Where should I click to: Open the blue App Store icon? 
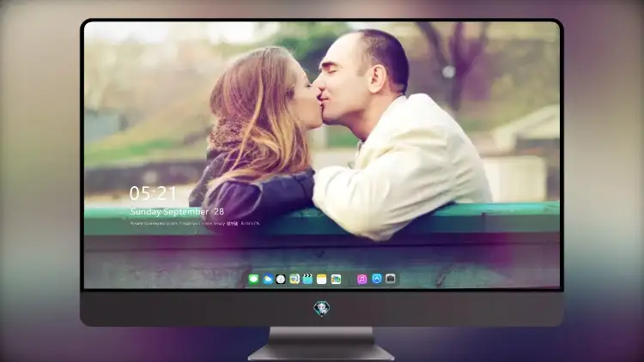click(x=377, y=279)
